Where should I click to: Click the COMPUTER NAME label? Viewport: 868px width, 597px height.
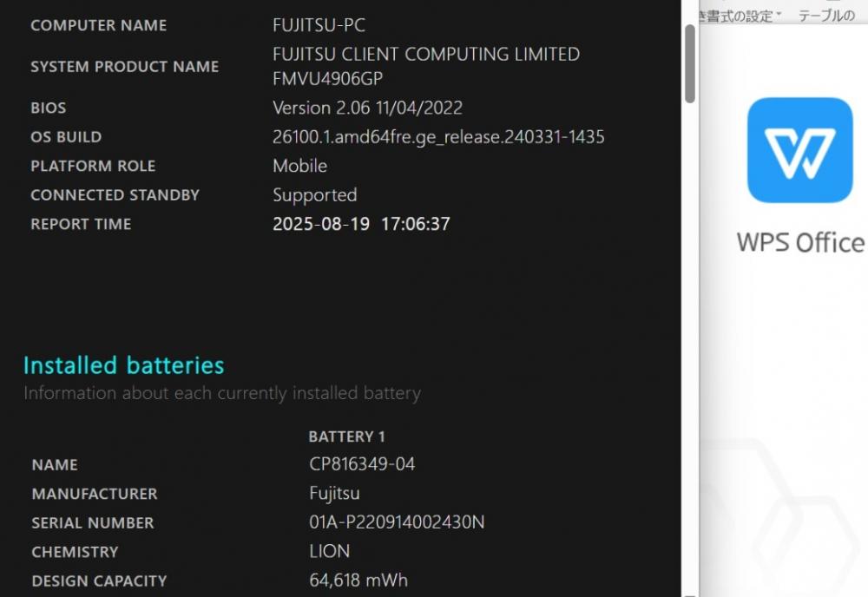coord(99,25)
